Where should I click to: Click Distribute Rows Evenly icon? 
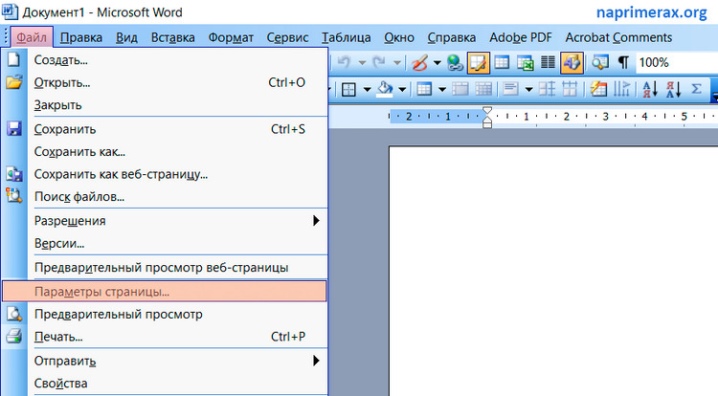(x=547, y=89)
